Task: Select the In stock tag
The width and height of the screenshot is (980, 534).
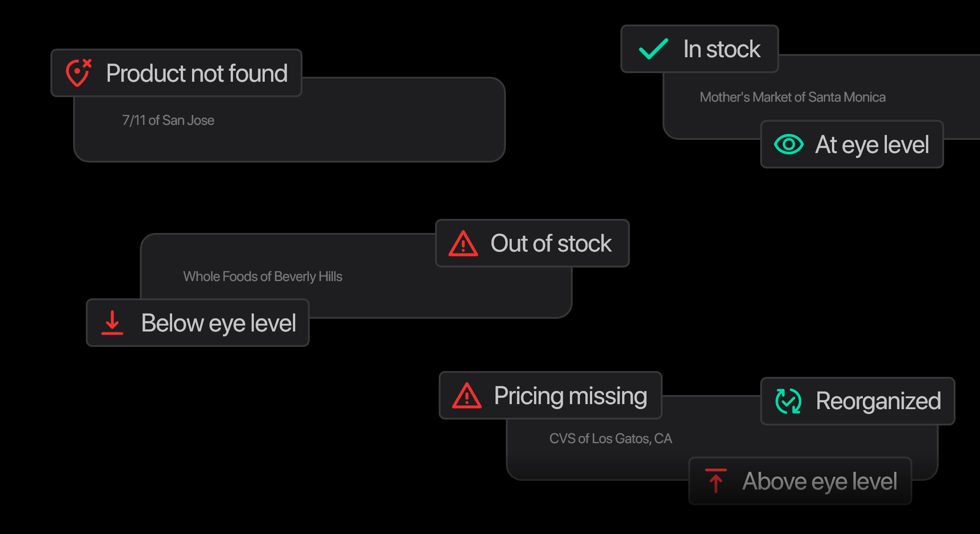Action: pyautogui.click(x=700, y=49)
